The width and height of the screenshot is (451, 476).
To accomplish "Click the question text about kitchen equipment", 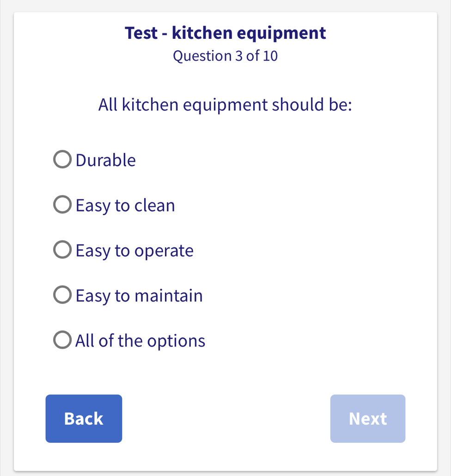I will 225,105.
